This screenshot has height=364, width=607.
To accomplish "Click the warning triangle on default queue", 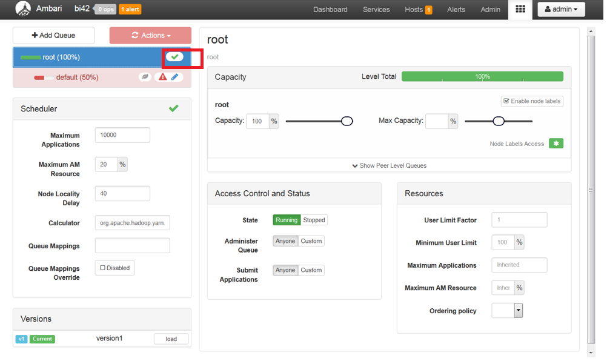I will point(162,78).
